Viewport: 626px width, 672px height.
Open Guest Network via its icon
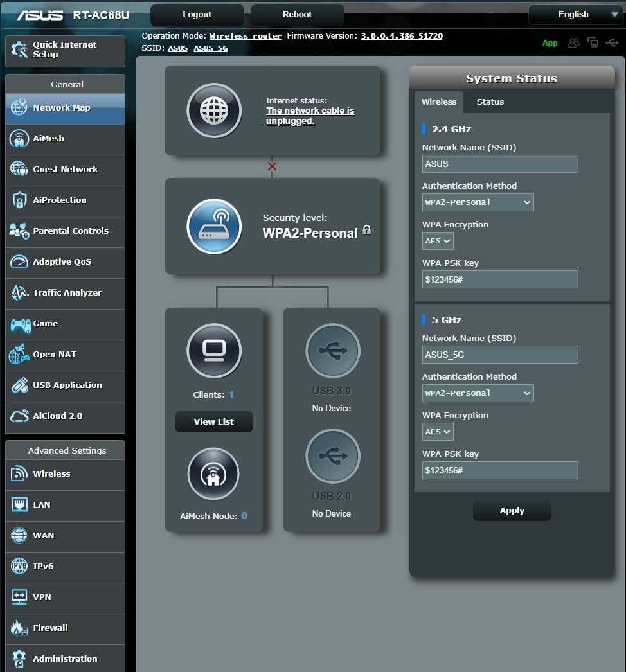[x=19, y=169]
